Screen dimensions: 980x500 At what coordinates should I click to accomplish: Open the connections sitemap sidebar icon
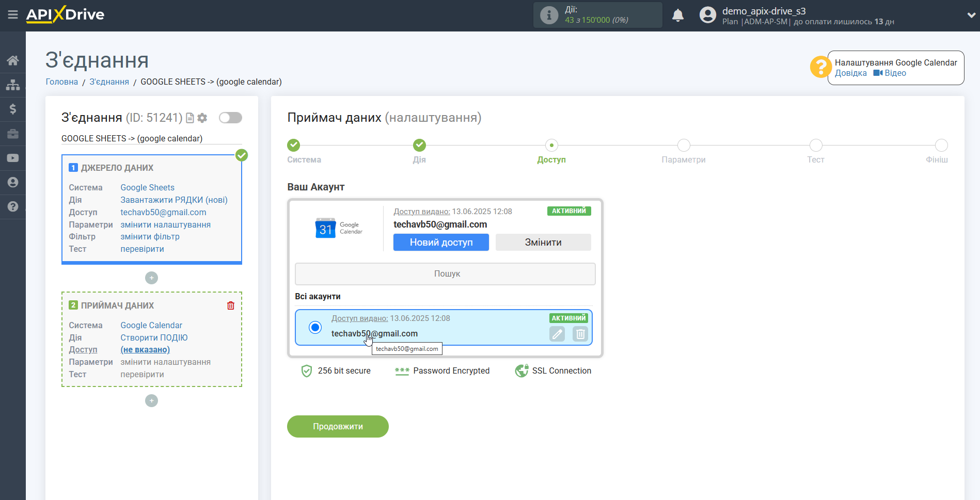13,85
